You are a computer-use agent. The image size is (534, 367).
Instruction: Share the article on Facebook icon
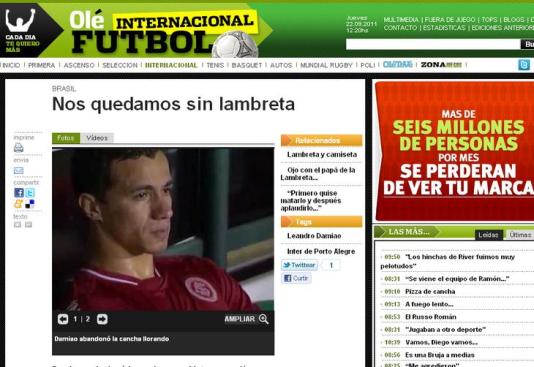[19, 193]
